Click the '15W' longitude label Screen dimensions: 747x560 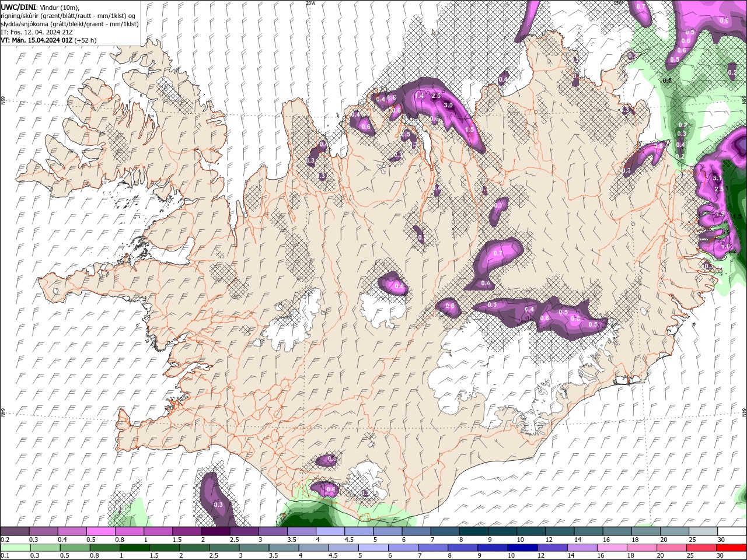(619, 2)
